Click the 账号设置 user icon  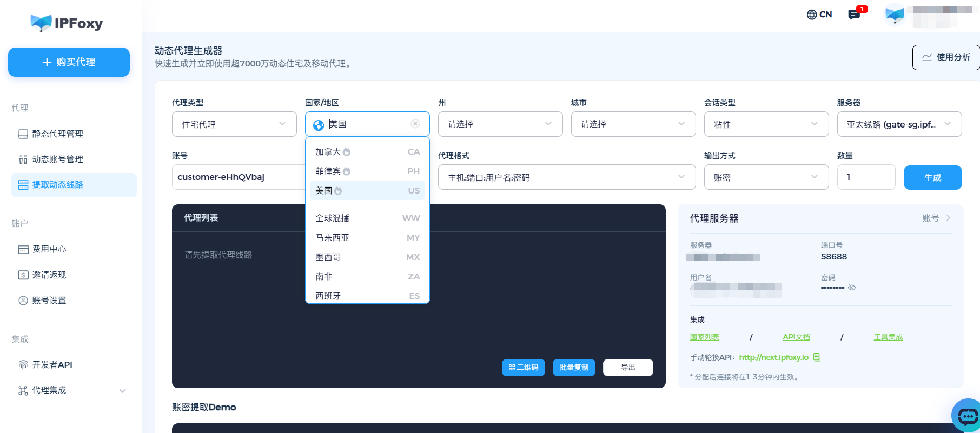click(x=23, y=301)
